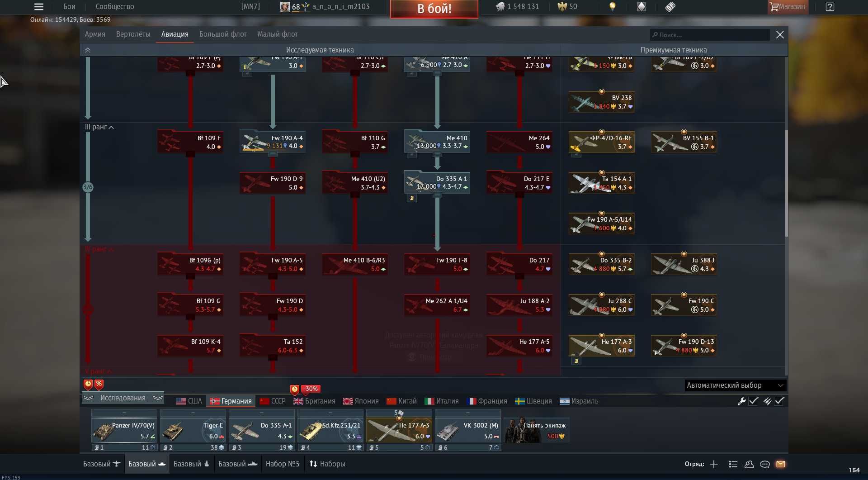This screenshot has height=480, width=868.
Task: Open the Исследования dropdown
Action: pos(123,398)
